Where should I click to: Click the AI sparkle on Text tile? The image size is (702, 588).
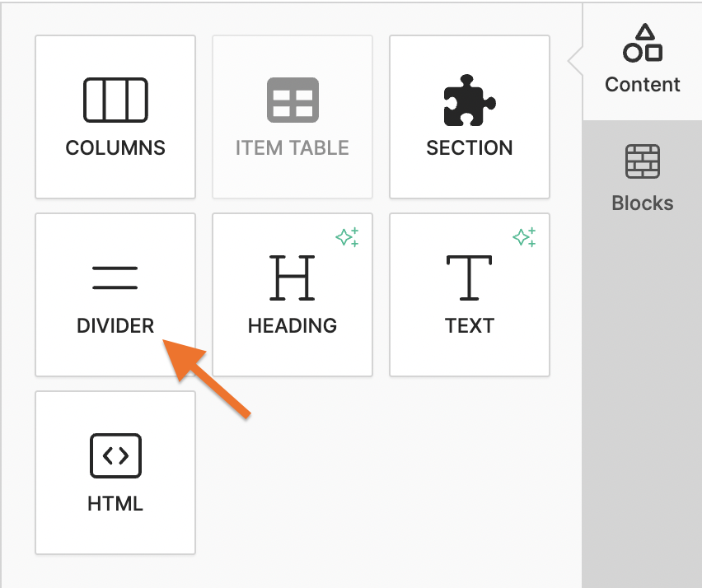point(525,238)
